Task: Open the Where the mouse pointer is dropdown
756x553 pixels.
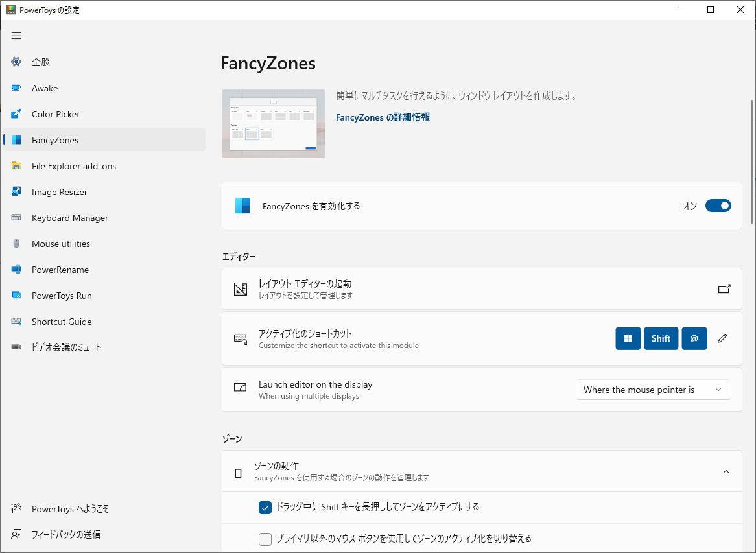Action: pyautogui.click(x=654, y=390)
